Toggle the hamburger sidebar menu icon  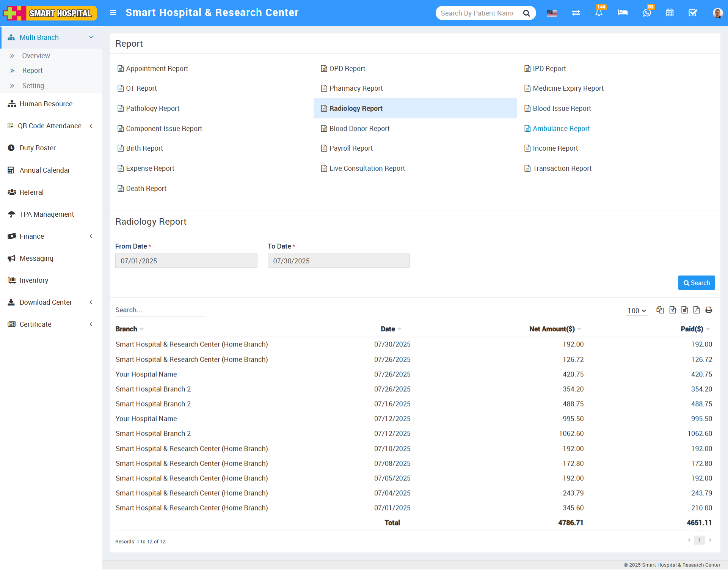click(113, 13)
